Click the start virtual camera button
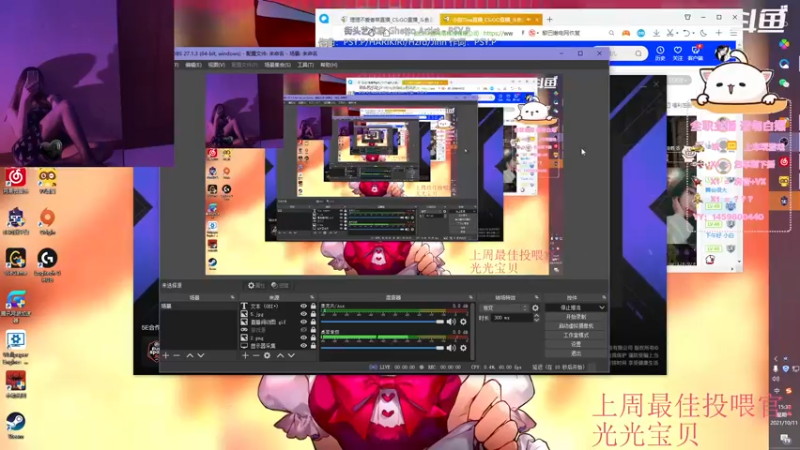The width and height of the screenshot is (800, 450). pos(576,326)
